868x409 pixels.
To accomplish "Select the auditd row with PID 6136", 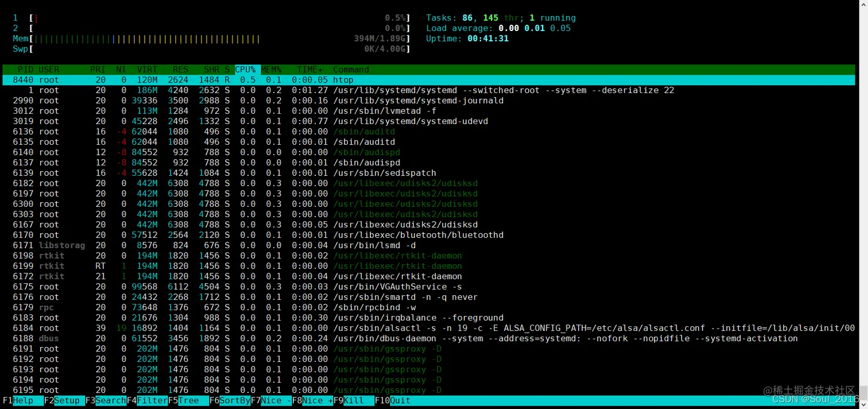I will click(x=429, y=132).
